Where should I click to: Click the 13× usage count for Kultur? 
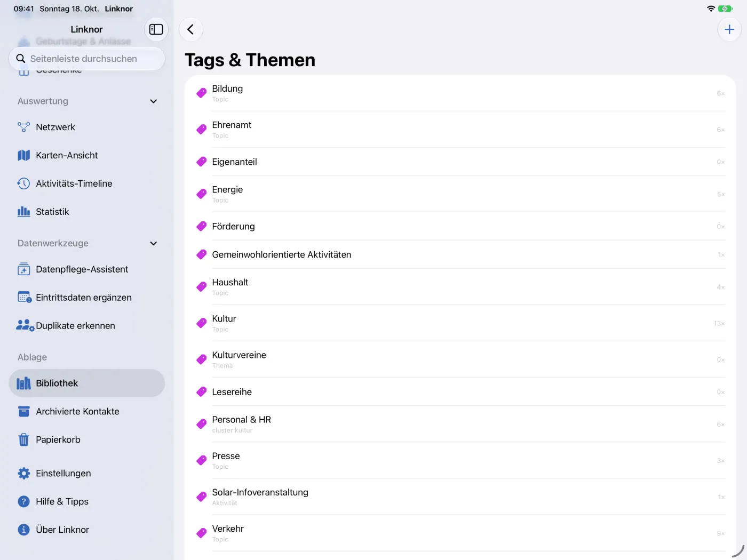(x=719, y=324)
